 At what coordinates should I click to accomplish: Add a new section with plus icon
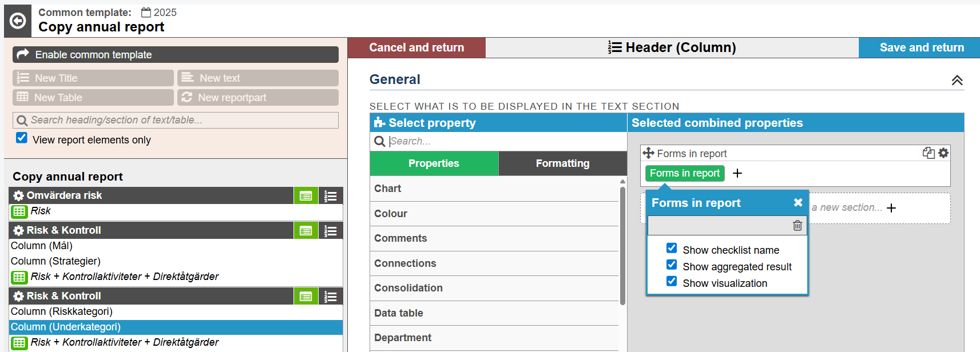891,208
